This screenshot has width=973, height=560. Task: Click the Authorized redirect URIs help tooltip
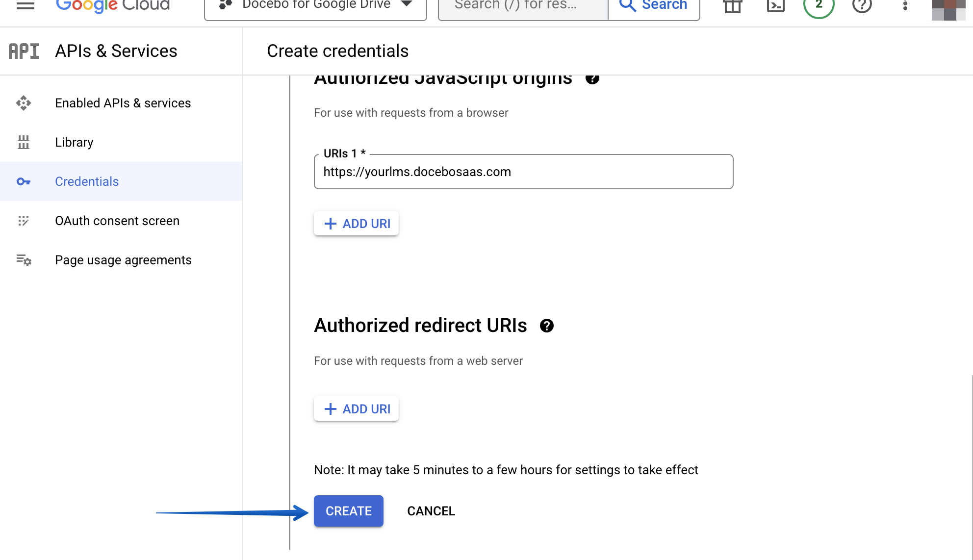click(x=548, y=326)
